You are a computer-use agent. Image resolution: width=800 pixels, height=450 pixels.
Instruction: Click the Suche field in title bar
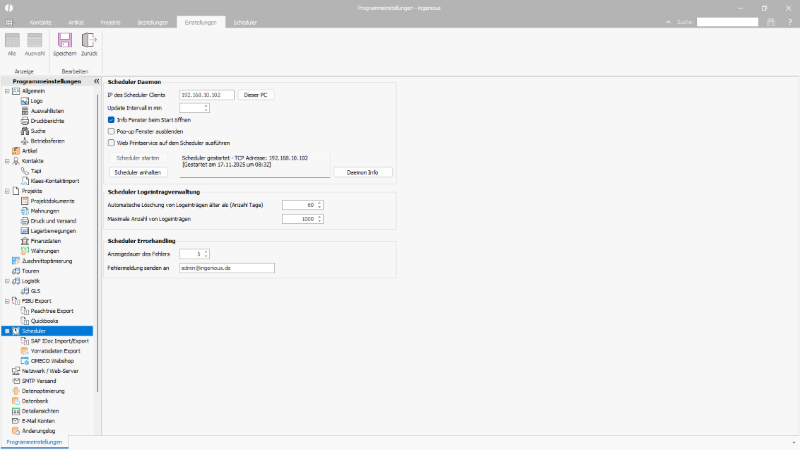click(x=728, y=22)
